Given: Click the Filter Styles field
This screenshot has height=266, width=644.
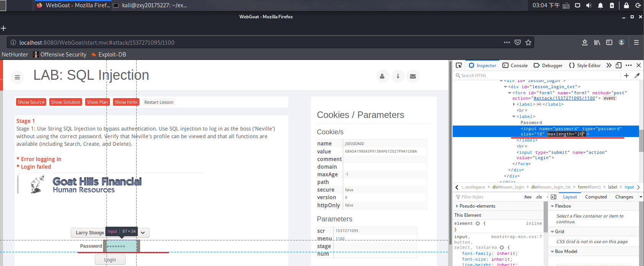Looking at the screenshot, I should coord(489,197).
